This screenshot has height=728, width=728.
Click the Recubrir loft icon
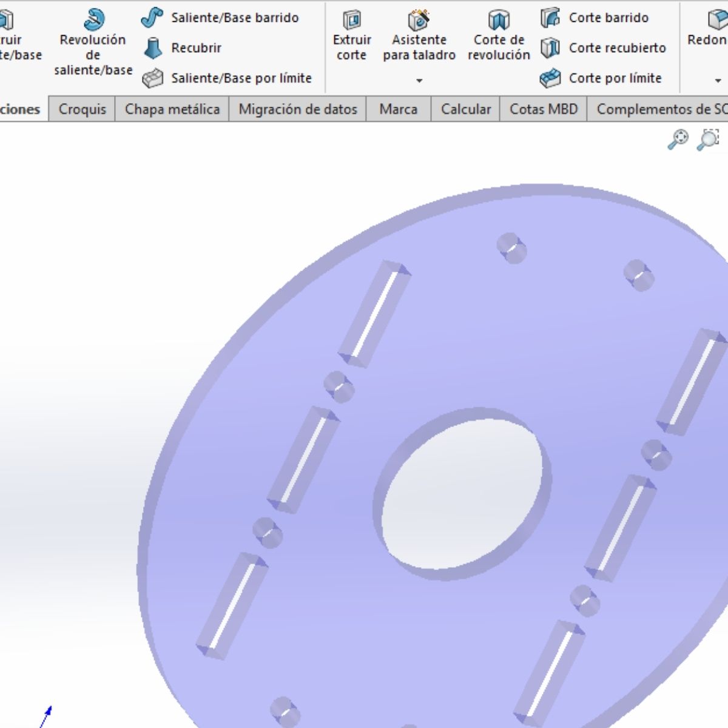[x=152, y=48]
